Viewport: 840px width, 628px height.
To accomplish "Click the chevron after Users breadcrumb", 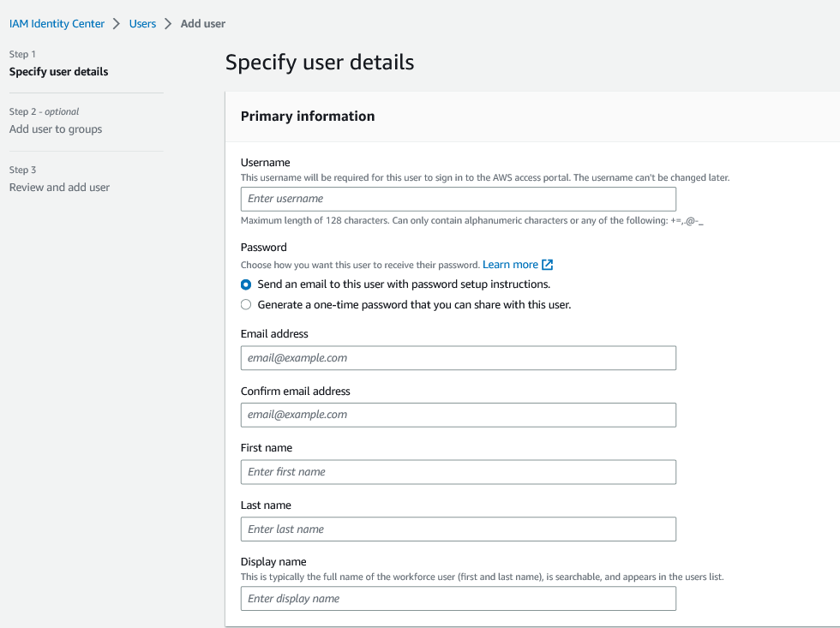I will click(x=168, y=24).
